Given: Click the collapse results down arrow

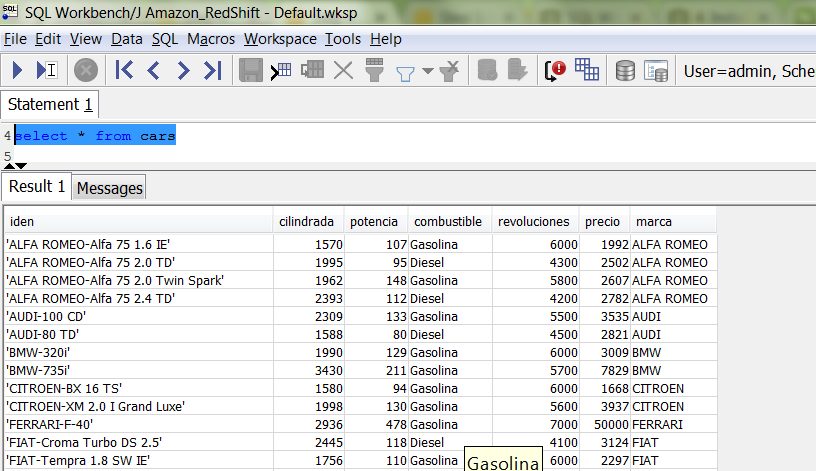Looking at the screenshot, I should click(21, 166).
